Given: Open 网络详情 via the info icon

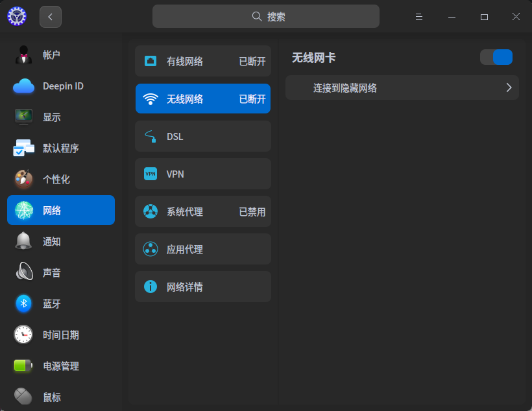Looking at the screenshot, I should [x=150, y=287].
